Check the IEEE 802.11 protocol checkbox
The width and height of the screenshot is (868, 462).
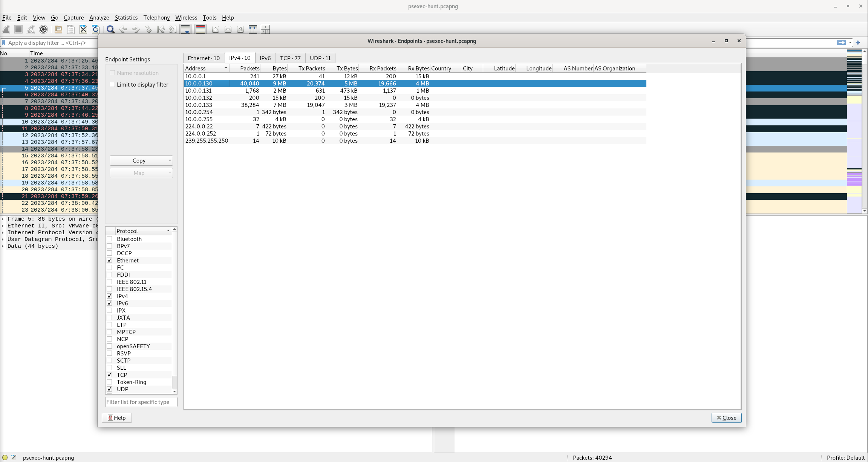point(109,282)
